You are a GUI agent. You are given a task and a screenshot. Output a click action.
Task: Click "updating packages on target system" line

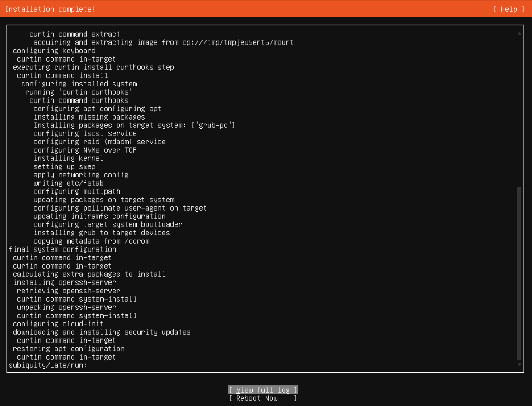(104, 200)
